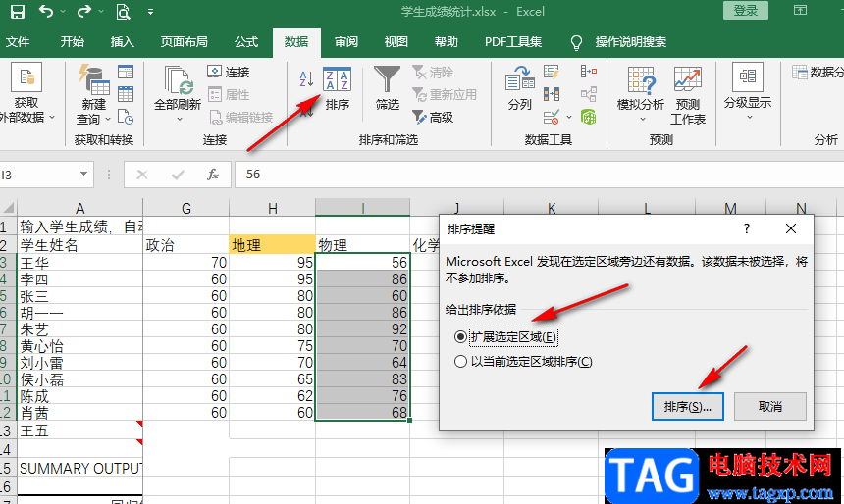The height and width of the screenshot is (504, 844).
Task: Click the Sort (排序) ribbon button
Action: 337,89
